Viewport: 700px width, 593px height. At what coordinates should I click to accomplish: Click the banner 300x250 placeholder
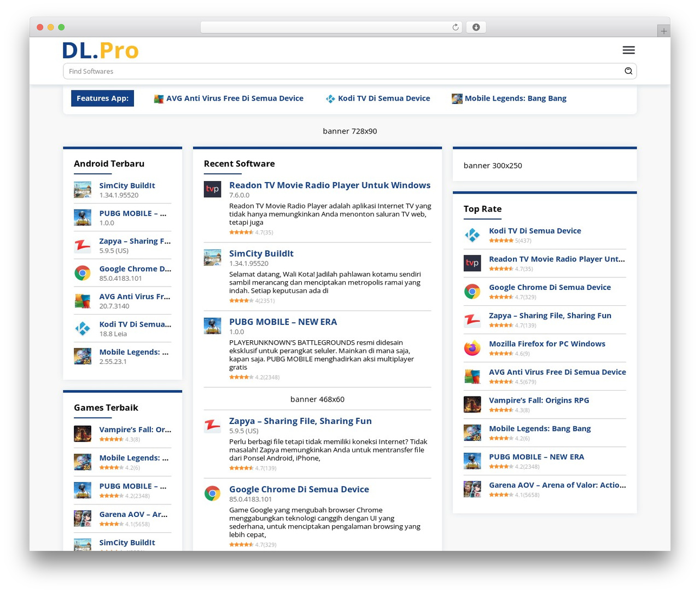pos(493,166)
